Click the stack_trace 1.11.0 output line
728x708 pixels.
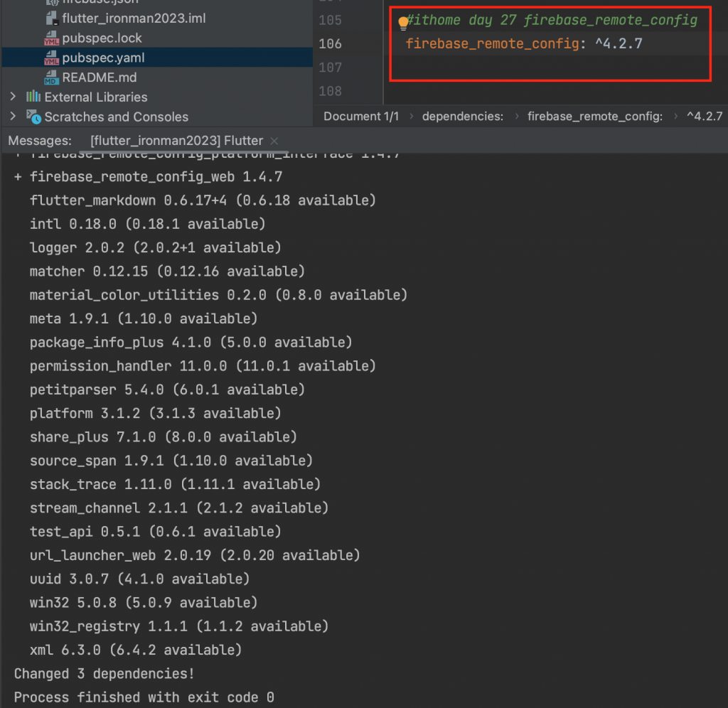[175, 484]
